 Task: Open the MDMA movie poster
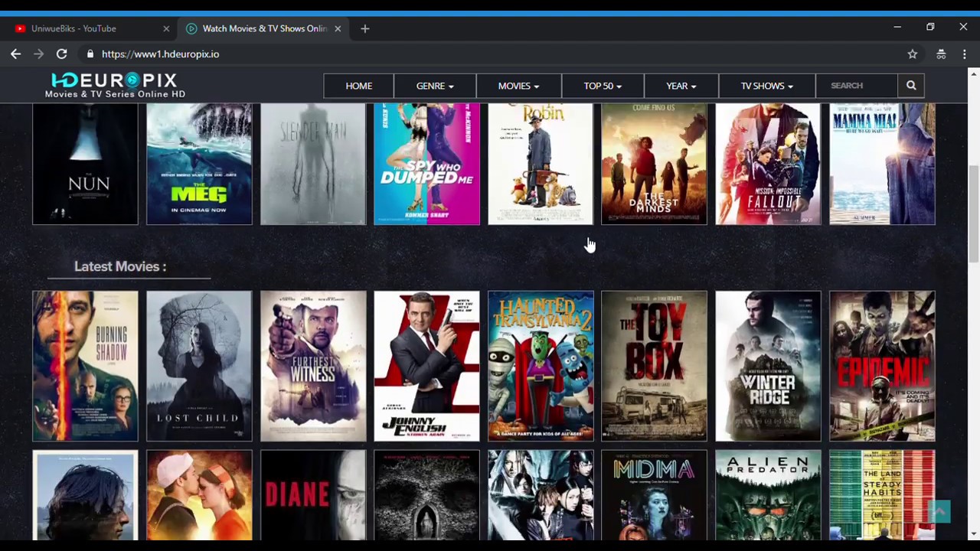click(654, 495)
